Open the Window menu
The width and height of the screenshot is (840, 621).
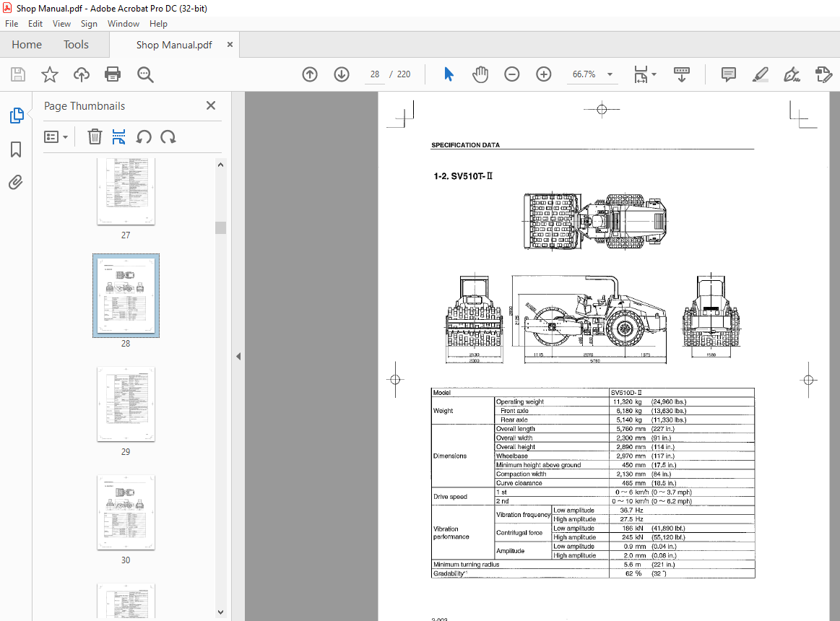click(124, 24)
